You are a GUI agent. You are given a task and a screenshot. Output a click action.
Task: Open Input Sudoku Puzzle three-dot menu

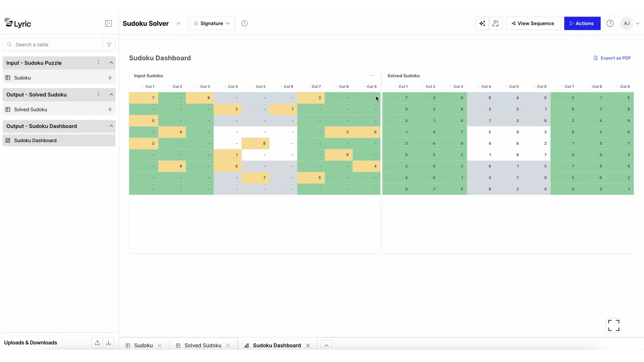point(98,62)
